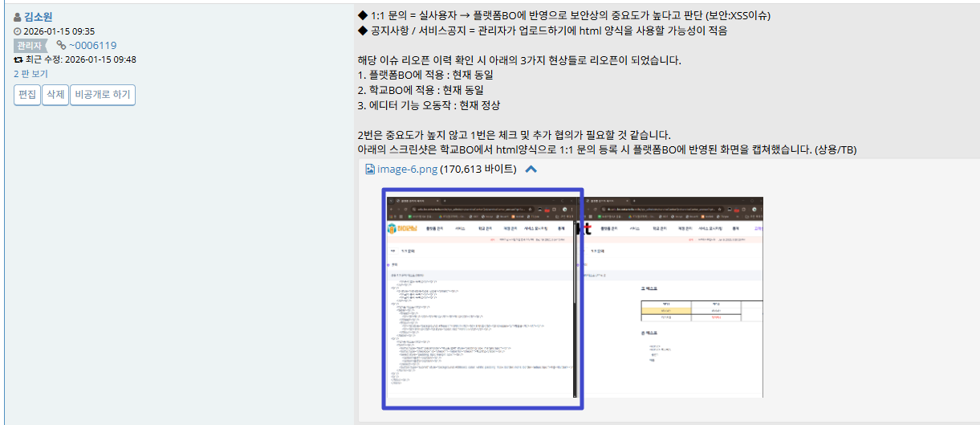Open the 김소원 user profile link
980x425 pixels.
coord(39,17)
